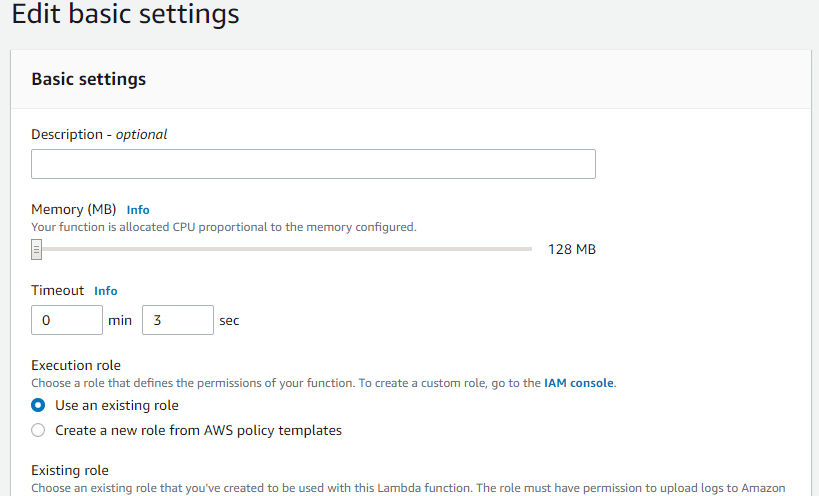The width and height of the screenshot is (819, 496).
Task: Click the memory slider handle
Action: [x=36, y=250]
